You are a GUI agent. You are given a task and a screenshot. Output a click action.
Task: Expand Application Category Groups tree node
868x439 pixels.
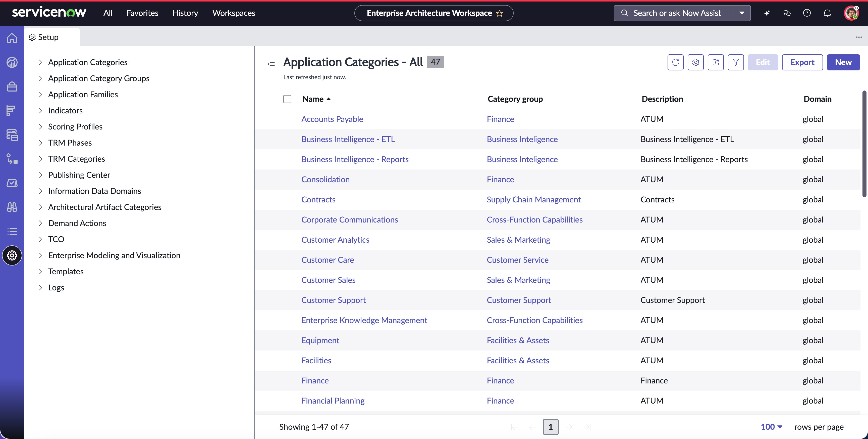click(40, 78)
